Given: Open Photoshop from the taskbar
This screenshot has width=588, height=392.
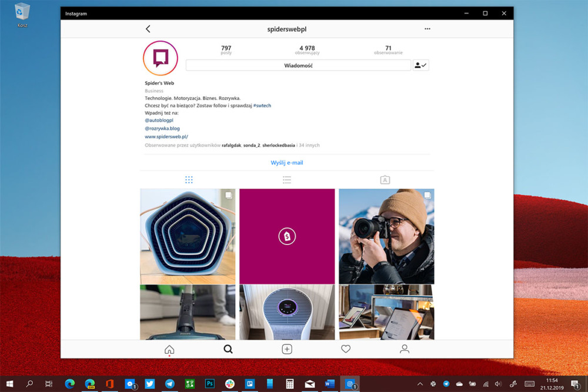Looking at the screenshot, I should point(210,384).
